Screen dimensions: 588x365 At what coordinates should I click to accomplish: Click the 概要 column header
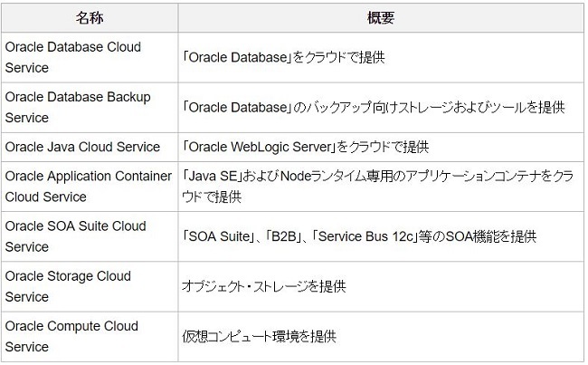pyautogui.click(x=380, y=17)
